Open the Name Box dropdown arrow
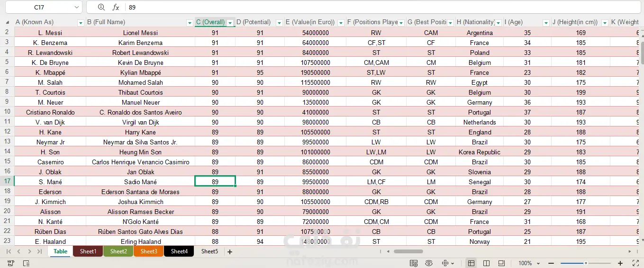This screenshot has height=268, width=644. [x=77, y=8]
